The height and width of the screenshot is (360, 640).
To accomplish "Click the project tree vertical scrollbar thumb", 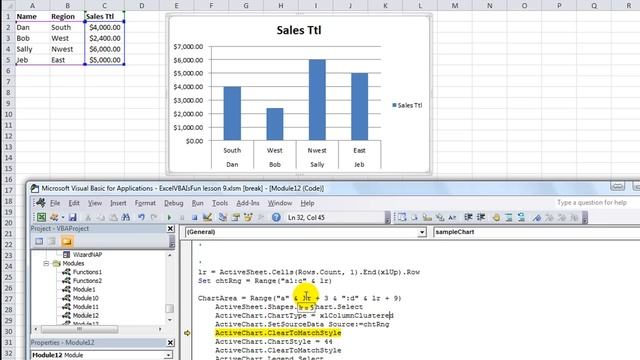I will [170, 309].
